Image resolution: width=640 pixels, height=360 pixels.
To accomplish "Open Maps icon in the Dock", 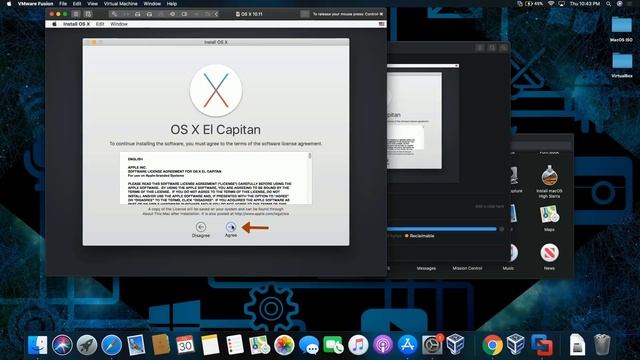I will pos(260,345).
